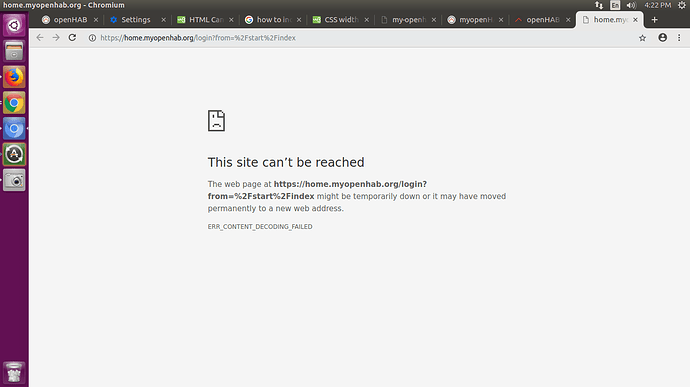This screenshot has width=690, height=387.
Task: Open the keyboard language indicator En
Action: pos(615,5)
